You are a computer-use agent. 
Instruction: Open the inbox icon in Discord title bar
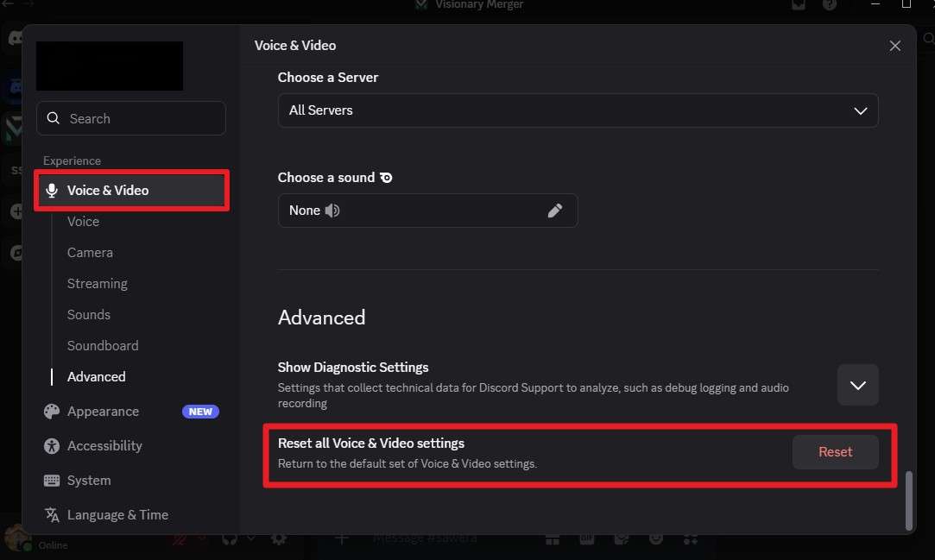[798, 5]
